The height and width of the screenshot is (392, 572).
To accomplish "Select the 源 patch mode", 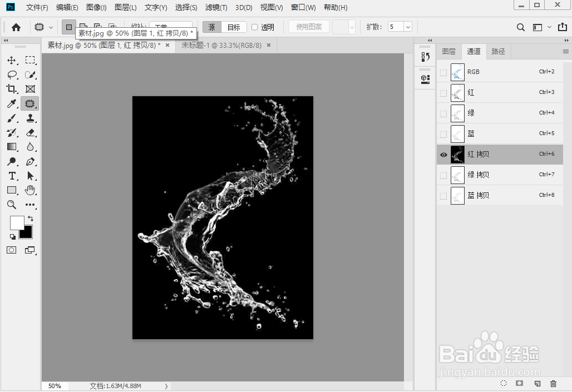I will 212,27.
